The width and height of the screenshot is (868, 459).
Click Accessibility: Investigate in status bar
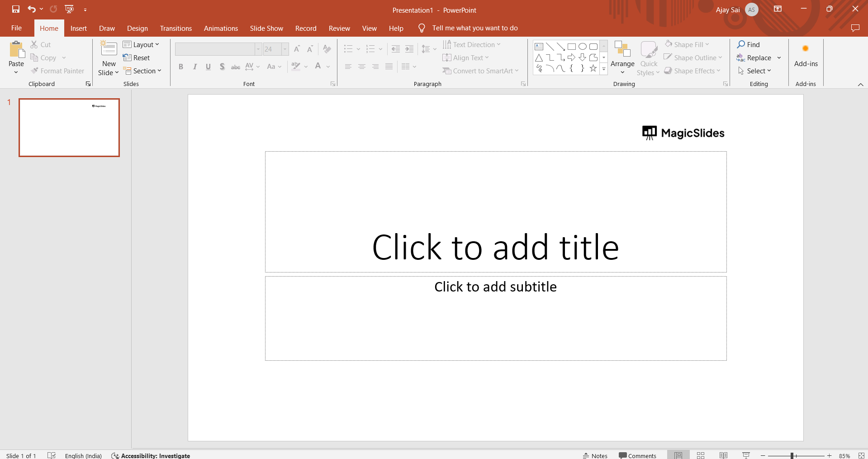coord(151,455)
